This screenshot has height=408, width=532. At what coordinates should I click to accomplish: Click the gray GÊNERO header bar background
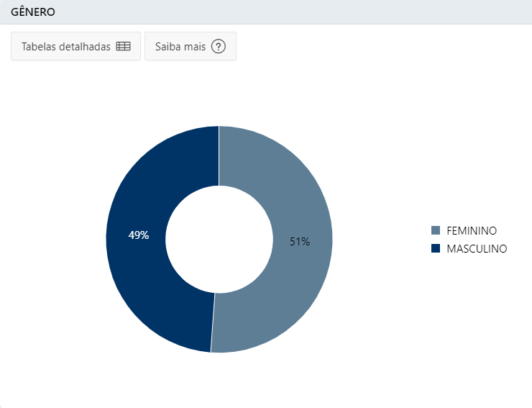292,12
